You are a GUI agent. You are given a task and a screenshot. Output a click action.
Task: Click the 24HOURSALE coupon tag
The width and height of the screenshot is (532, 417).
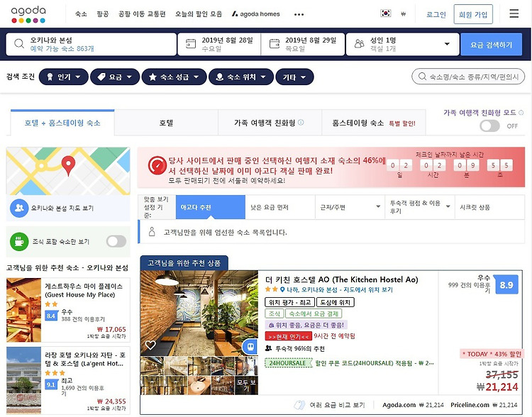[288, 363]
